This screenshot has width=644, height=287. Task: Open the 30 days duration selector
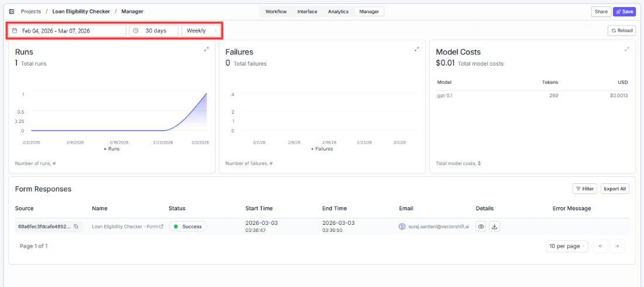pos(153,31)
